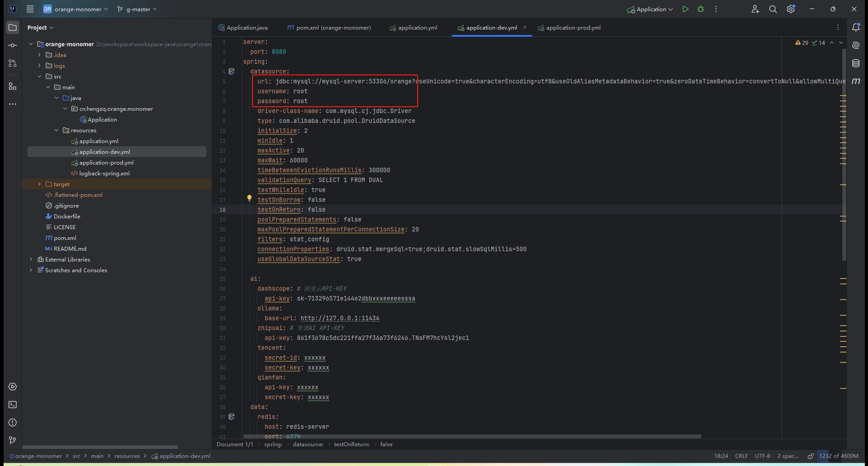Toggle file read-only lock icon
The height and width of the screenshot is (466, 868).
coord(811,456)
